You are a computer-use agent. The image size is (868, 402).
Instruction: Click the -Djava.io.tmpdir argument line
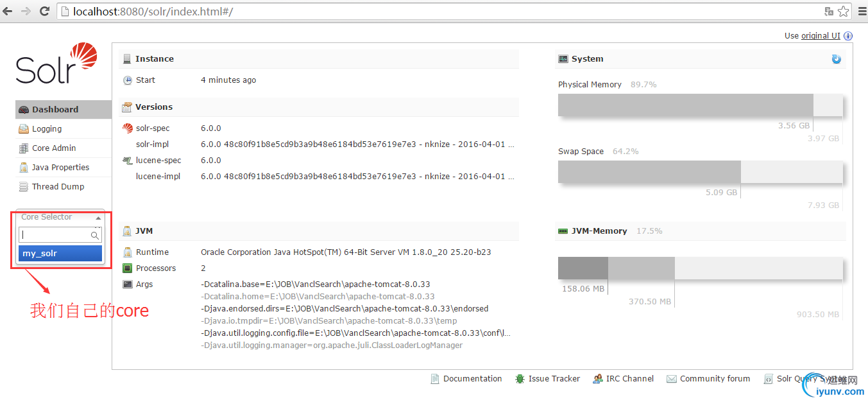(329, 321)
